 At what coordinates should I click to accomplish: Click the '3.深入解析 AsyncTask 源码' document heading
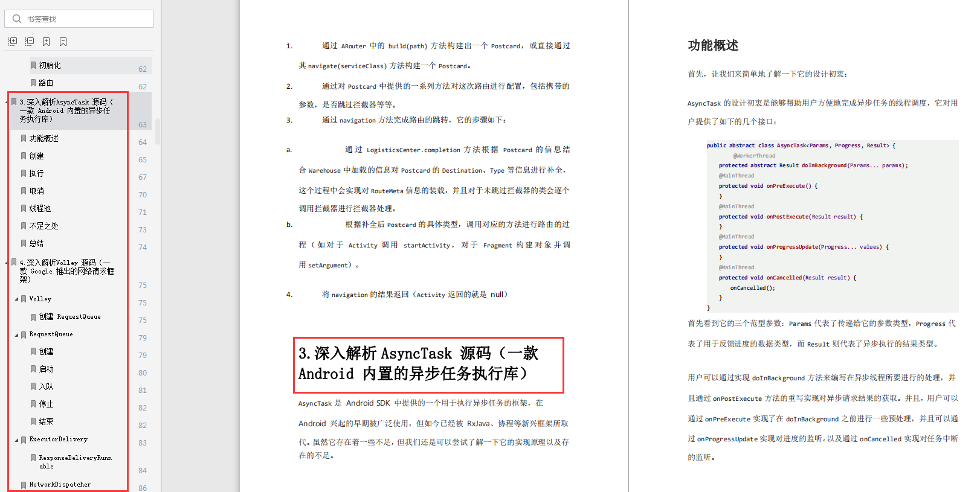click(418, 363)
